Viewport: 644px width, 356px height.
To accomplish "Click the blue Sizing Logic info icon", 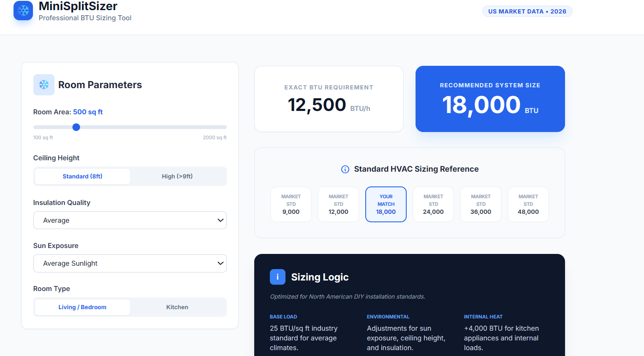I will pyautogui.click(x=277, y=277).
